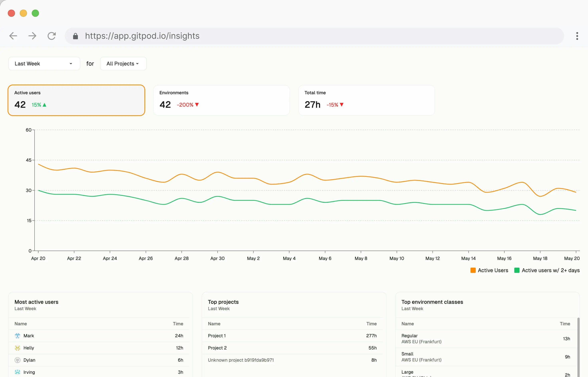This screenshot has height=377, width=588.
Task: Click the browser back arrow
Action: tap(13, 36)
